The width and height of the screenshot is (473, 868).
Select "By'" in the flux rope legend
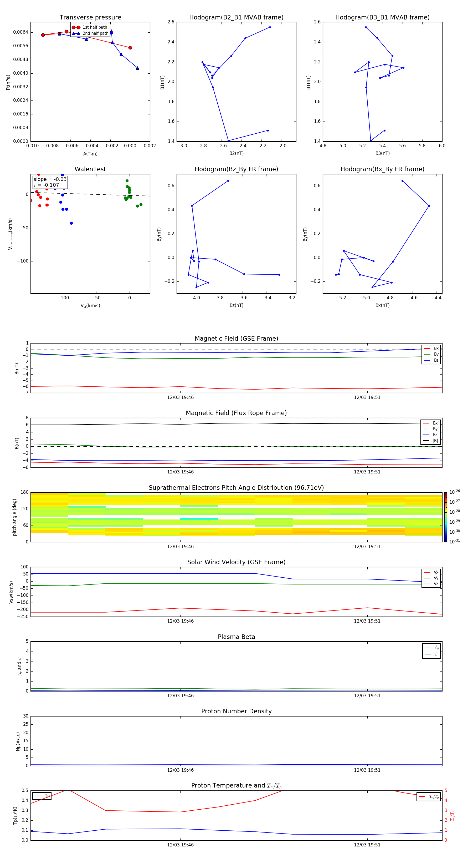point(431,429)
